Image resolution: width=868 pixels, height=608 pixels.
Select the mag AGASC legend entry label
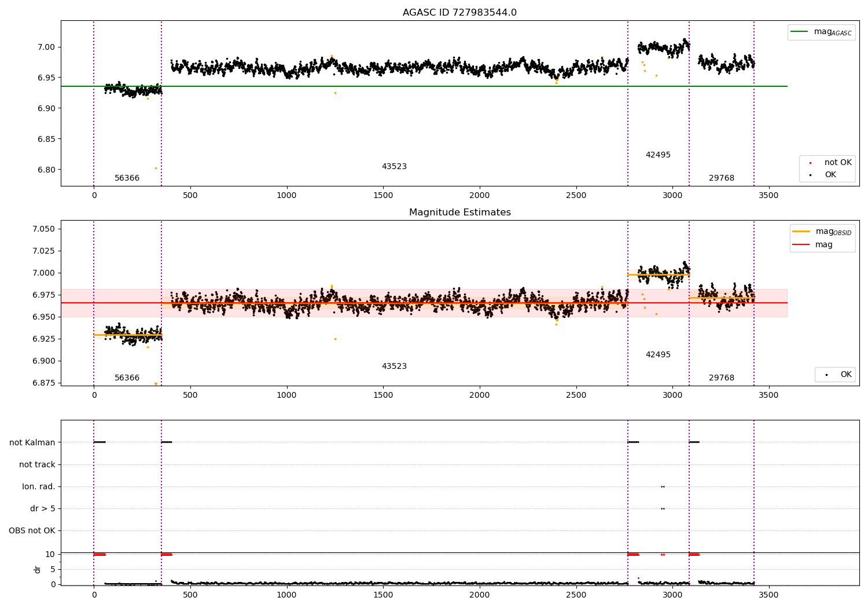[833, 32]
